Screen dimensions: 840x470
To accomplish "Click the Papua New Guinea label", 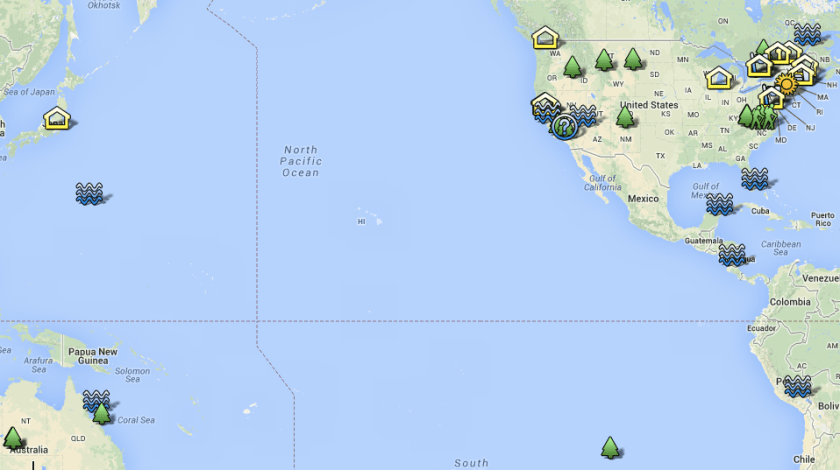I will [93, 356].
